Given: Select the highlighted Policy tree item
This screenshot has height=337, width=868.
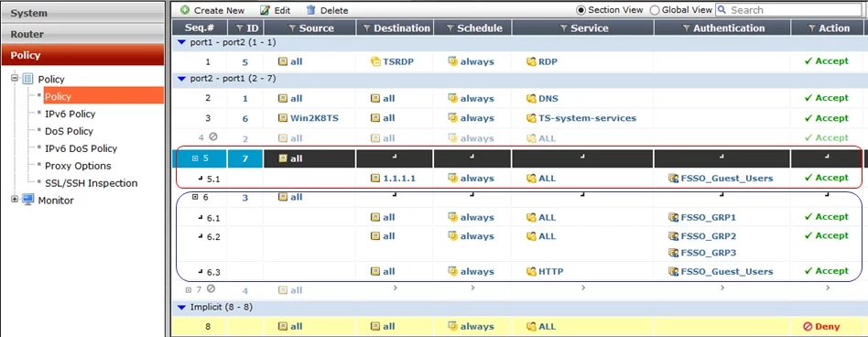Looking at the screenshot, I should click(x=103, y=96).
